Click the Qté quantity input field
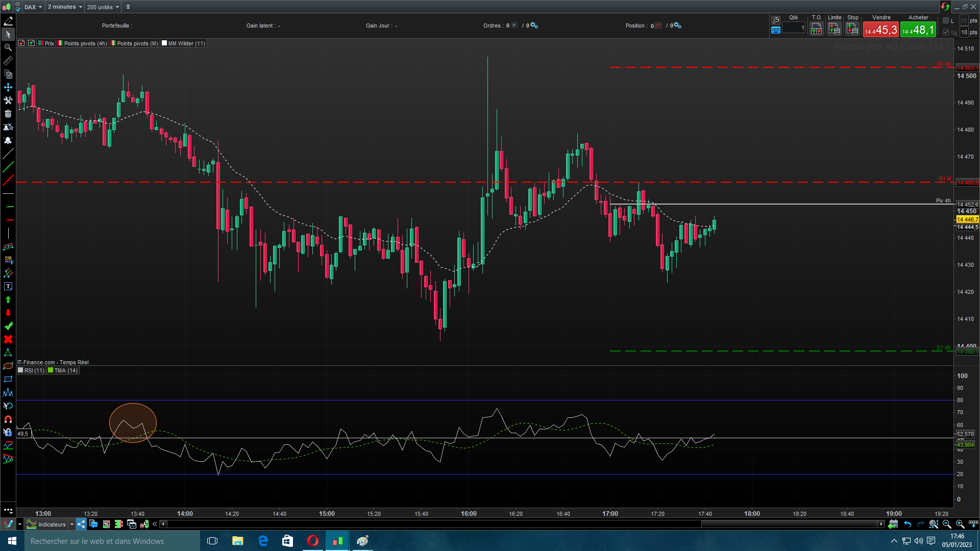Image resolution: width=980 pixels, height=551 pixels. pyautogui.click(x=794, y=28)
